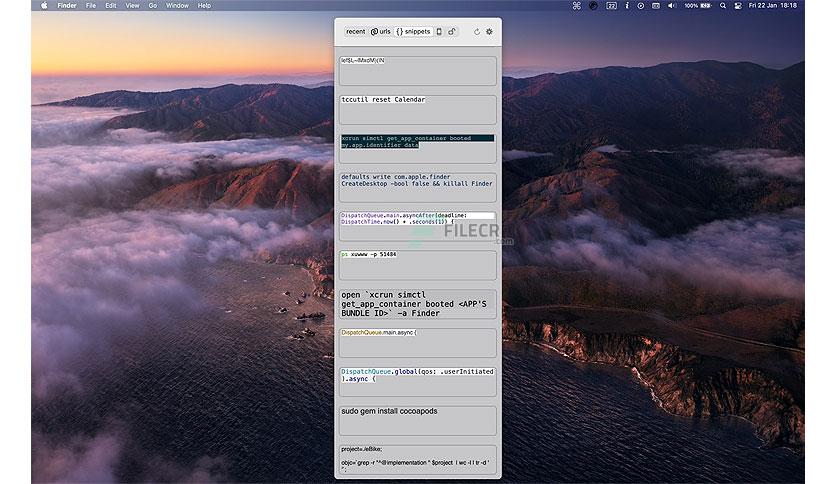Switch to the urls tab
This screenshot has width=836, height=484.
coord(381,31)
